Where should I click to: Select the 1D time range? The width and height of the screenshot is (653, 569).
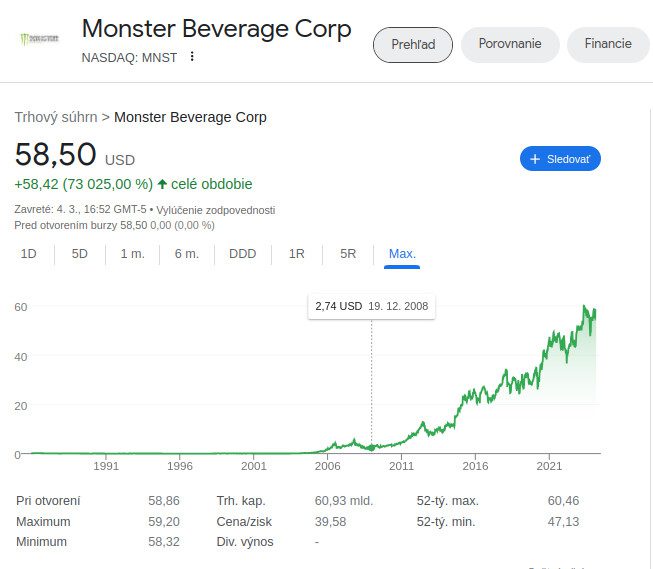tap(29, 254)
